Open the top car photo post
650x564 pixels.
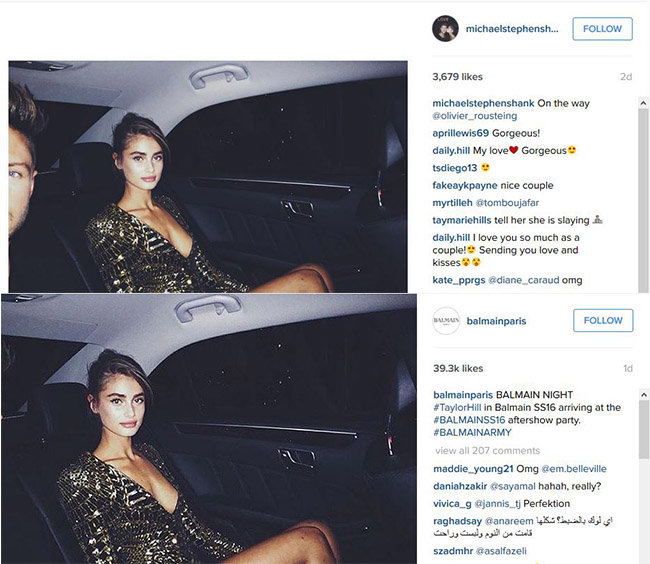[208, 177]
